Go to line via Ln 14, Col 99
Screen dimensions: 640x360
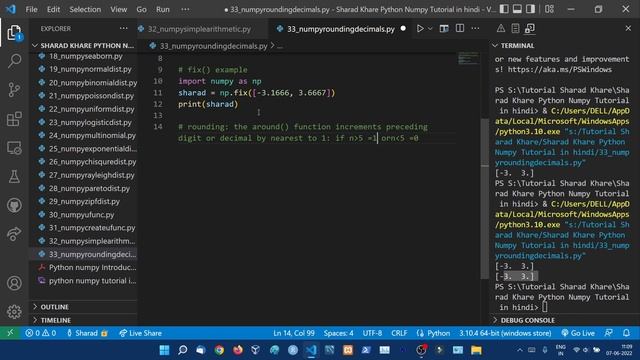[294, 333]
